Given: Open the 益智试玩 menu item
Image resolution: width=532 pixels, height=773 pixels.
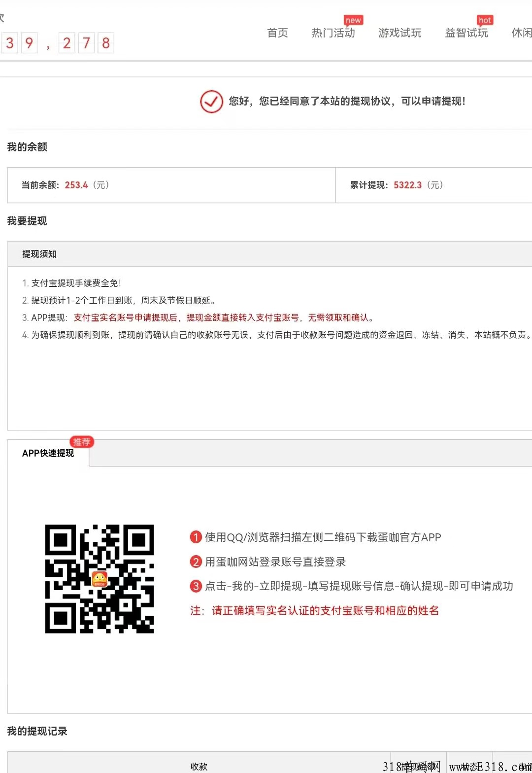Looking at the screenshot, I should pos(466,33).
